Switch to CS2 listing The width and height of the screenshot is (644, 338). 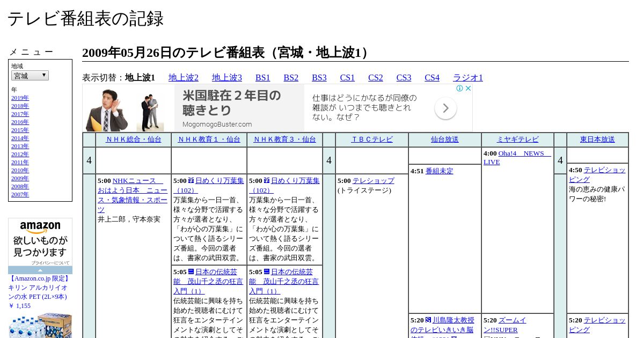[x=376, y=77]
